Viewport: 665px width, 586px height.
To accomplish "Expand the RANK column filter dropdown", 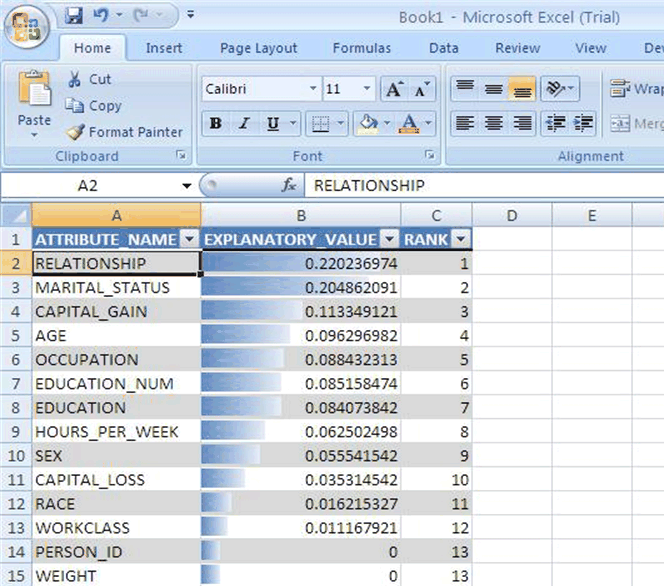I will coord(460,240).
